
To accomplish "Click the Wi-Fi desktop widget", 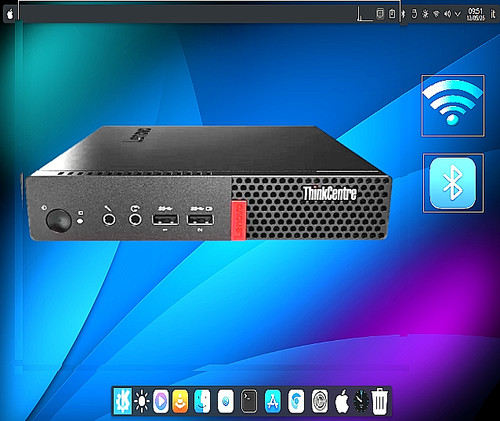I will pos(453,106).
